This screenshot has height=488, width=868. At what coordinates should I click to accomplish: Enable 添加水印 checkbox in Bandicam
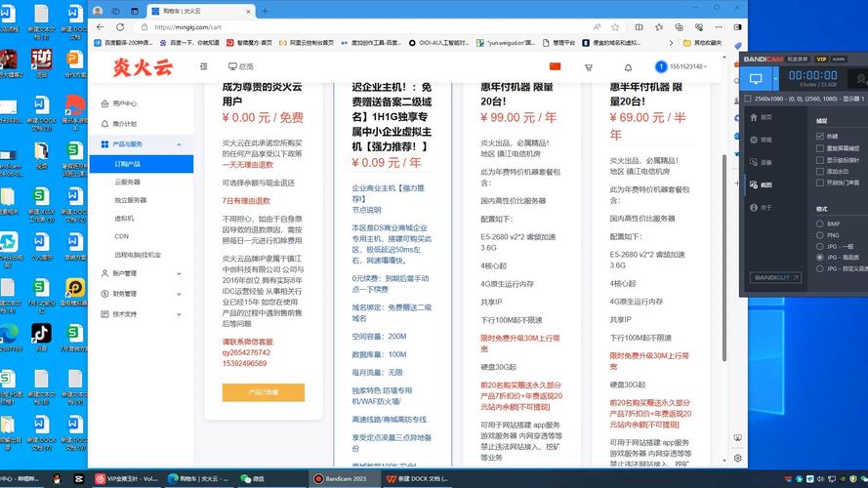click(820, 172)
